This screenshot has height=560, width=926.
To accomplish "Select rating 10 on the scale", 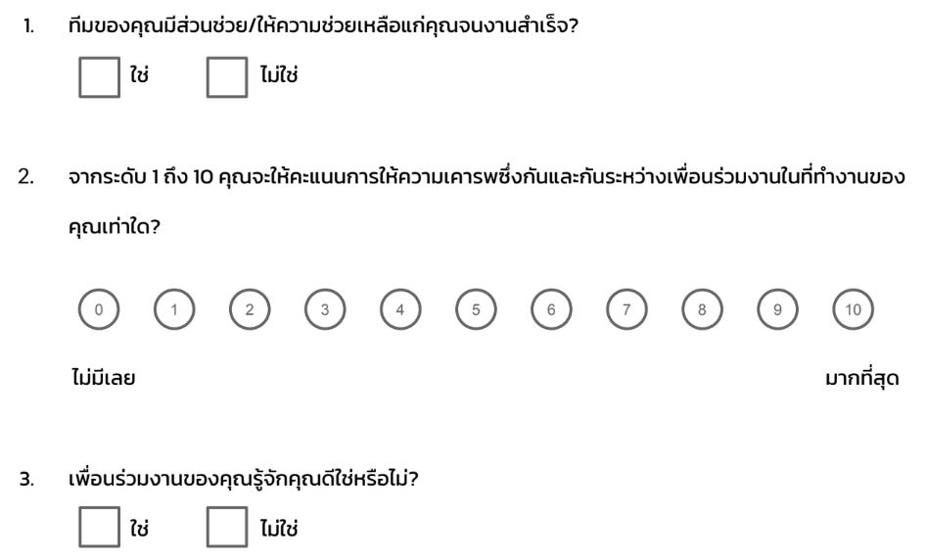I will pos(853,309).
